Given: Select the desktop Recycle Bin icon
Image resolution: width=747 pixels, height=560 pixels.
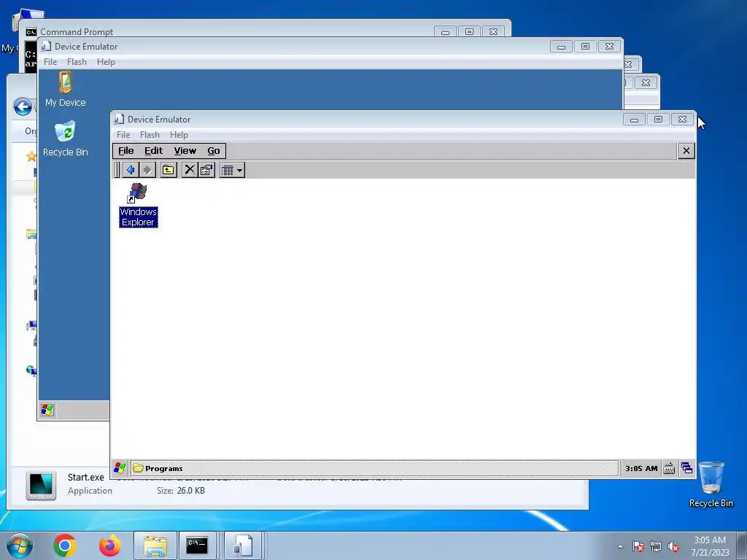Looking at the screenshot, I should click(x=711, y=484).
